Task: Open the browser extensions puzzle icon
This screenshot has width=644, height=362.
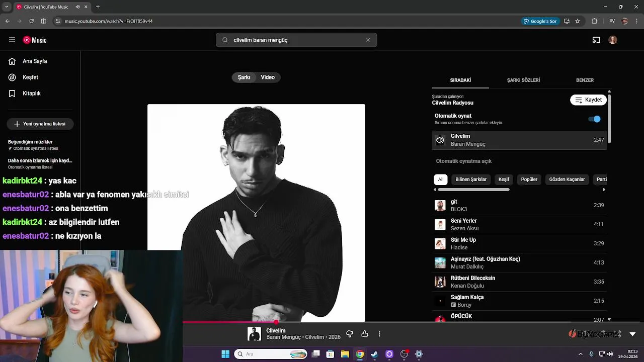Action: tap(595, 21)
